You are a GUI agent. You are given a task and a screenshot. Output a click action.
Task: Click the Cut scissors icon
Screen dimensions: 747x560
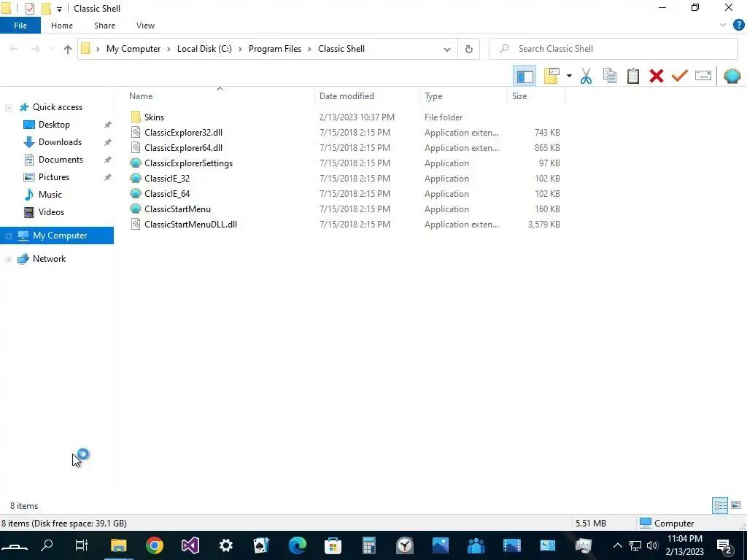(586, 76)
